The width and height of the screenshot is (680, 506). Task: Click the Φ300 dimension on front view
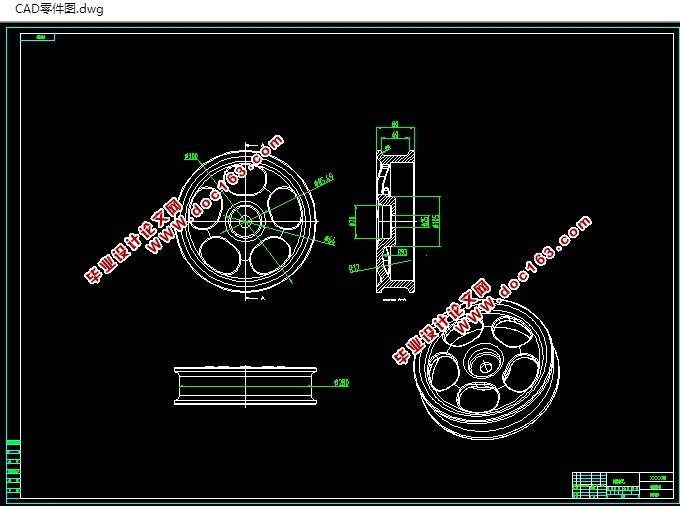[191, 156]
